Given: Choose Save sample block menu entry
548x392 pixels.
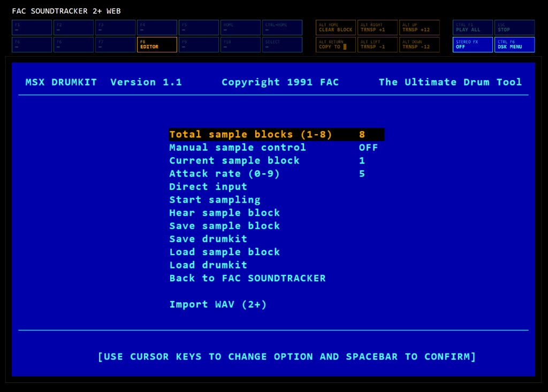Looking at the screenshot, I should tap(225, 226).
